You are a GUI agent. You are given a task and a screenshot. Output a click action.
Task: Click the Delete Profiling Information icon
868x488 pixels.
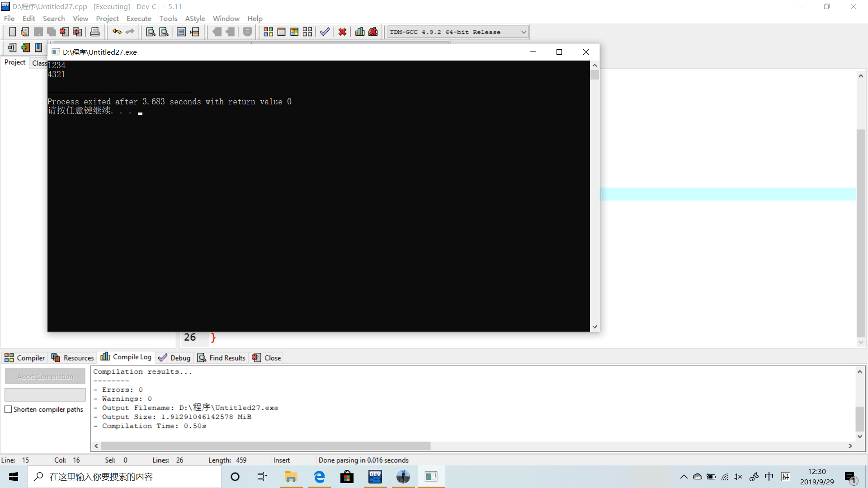click(373, 32)
